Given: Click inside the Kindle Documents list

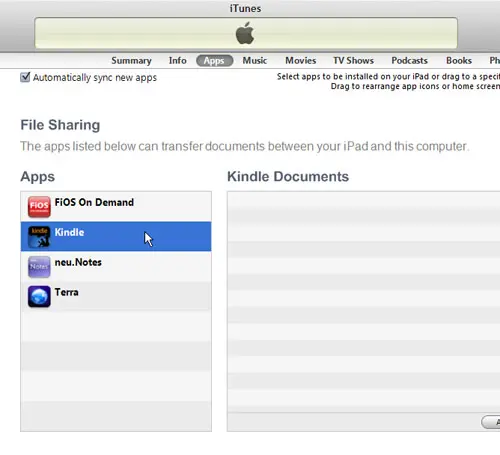Looking at the screenshot, I should 364,302.
